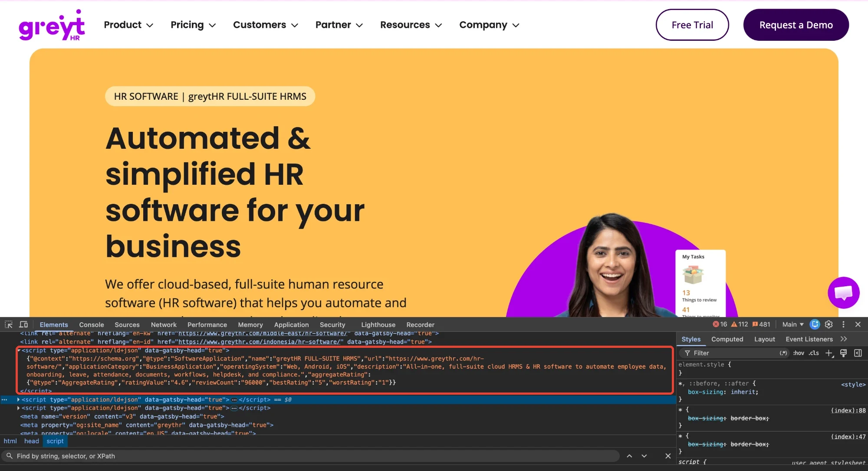The height and width of the screenshot is (471, 868).
Task: Close the DevTools panel
Action: pyautogui.click(x=858, y=324)
